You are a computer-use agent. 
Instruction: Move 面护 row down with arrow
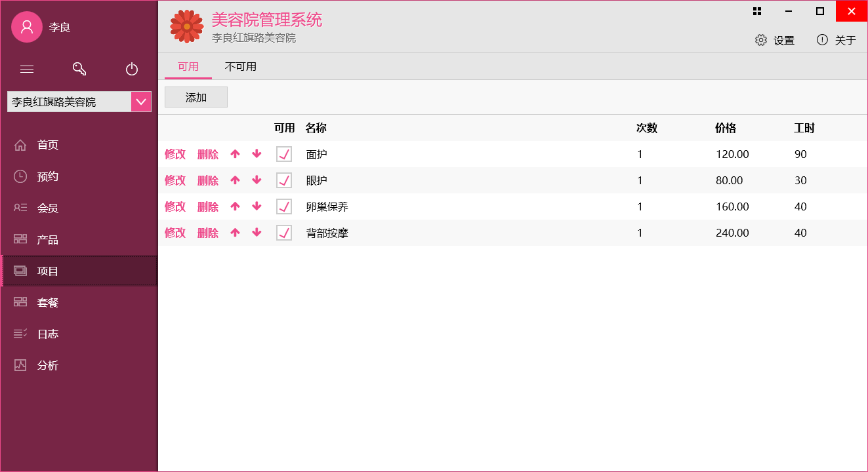tap(257, 154)
